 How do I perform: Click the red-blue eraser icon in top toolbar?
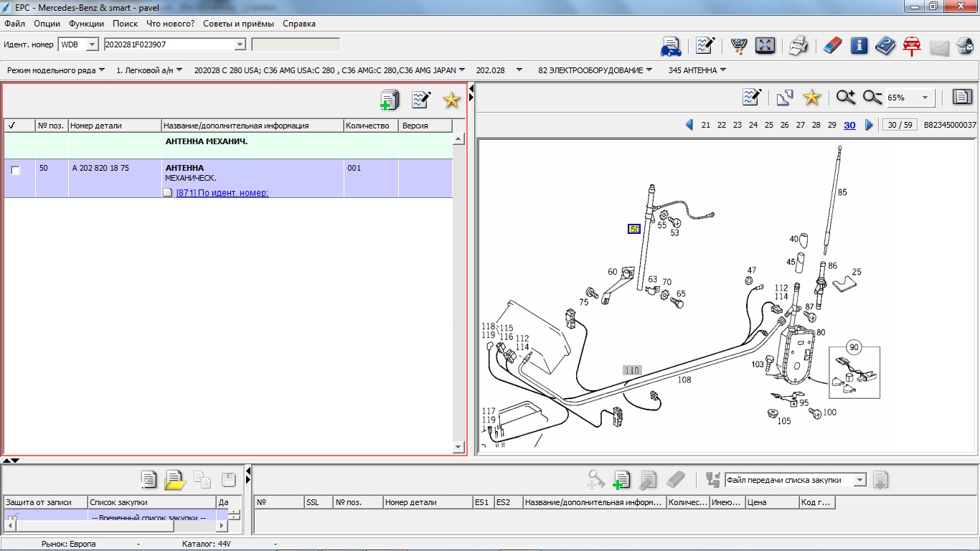pyautogui.click(x=831, y=47)
